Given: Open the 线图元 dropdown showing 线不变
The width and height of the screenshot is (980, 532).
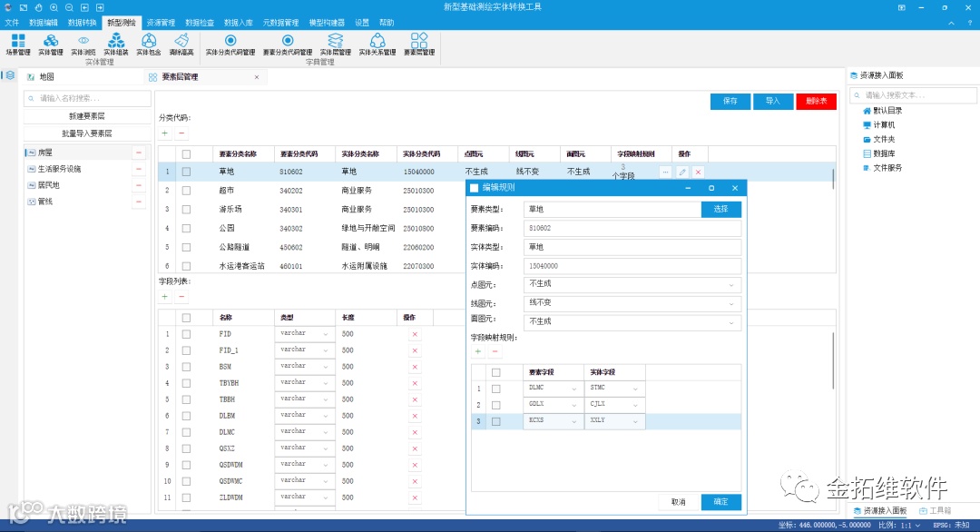Looking at the screenshot, I should (x=632, y=303).
